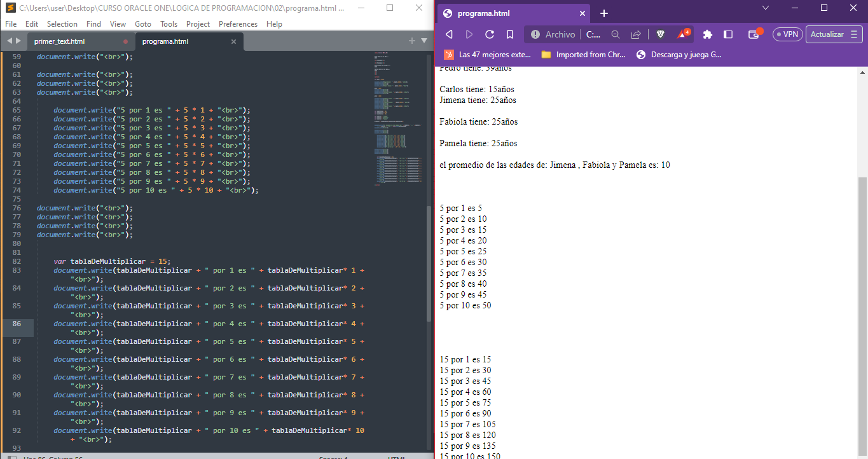Add a new tab in Sublime
This screenshot has height=459, width=868.
point(412,41)
